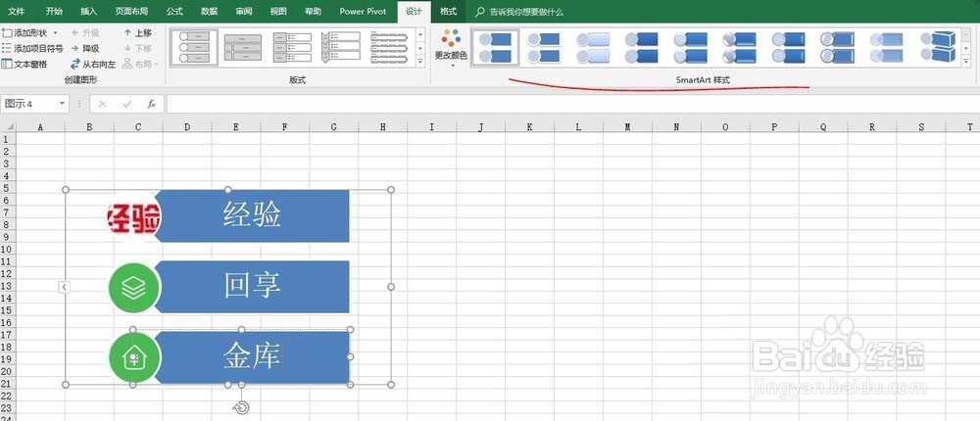The image size is (980, 421).
Task: Click the 经验 blue text shape
Action: (252, 215)
